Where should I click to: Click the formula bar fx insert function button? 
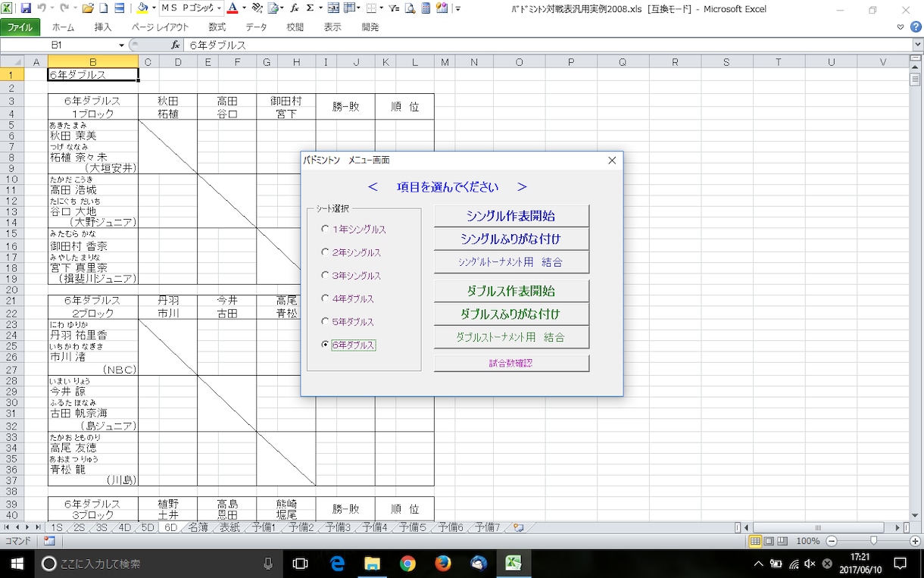coord(176,45)
